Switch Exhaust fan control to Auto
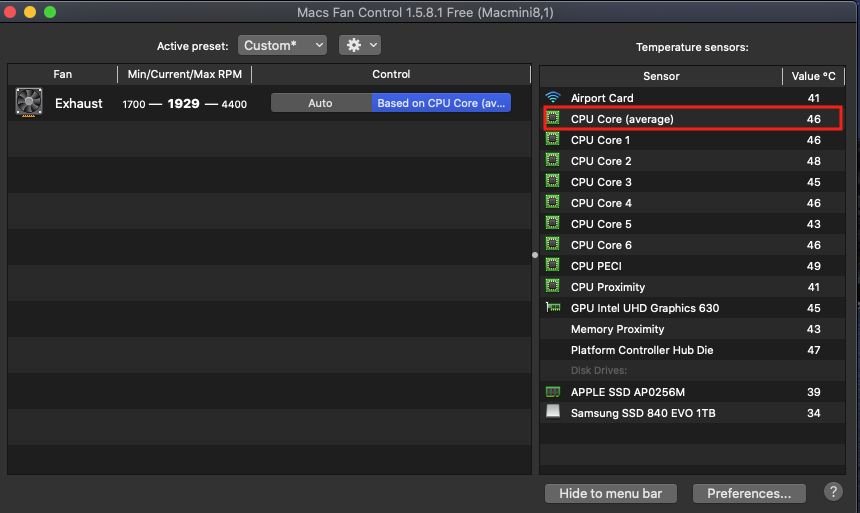Image resolution: width=860 pixels, height=513 pixels. (321, 103)
